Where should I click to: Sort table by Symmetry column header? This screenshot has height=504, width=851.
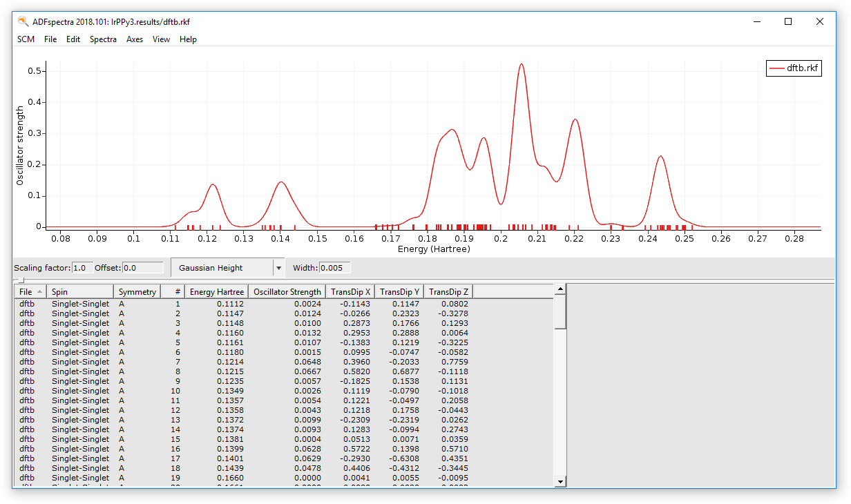[137, 292]
